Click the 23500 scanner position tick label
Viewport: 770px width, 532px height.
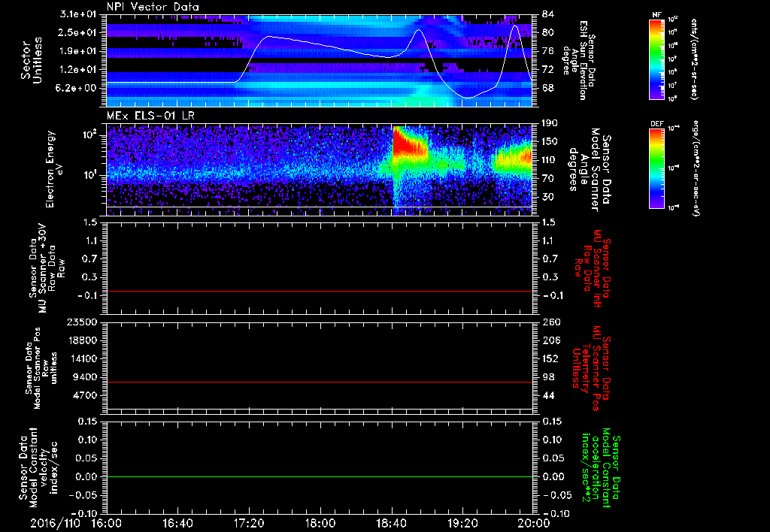click(83, 322)
